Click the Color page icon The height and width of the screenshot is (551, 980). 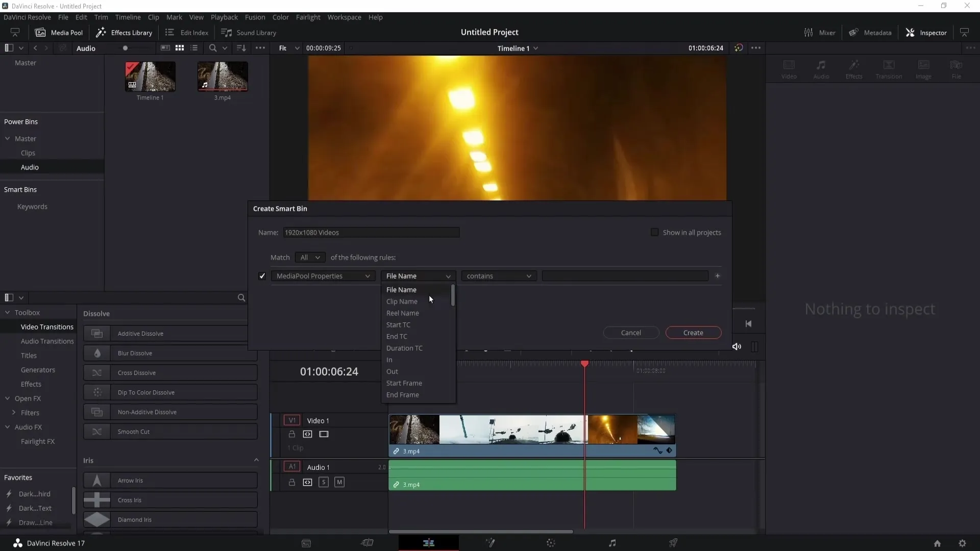(551, 543)
